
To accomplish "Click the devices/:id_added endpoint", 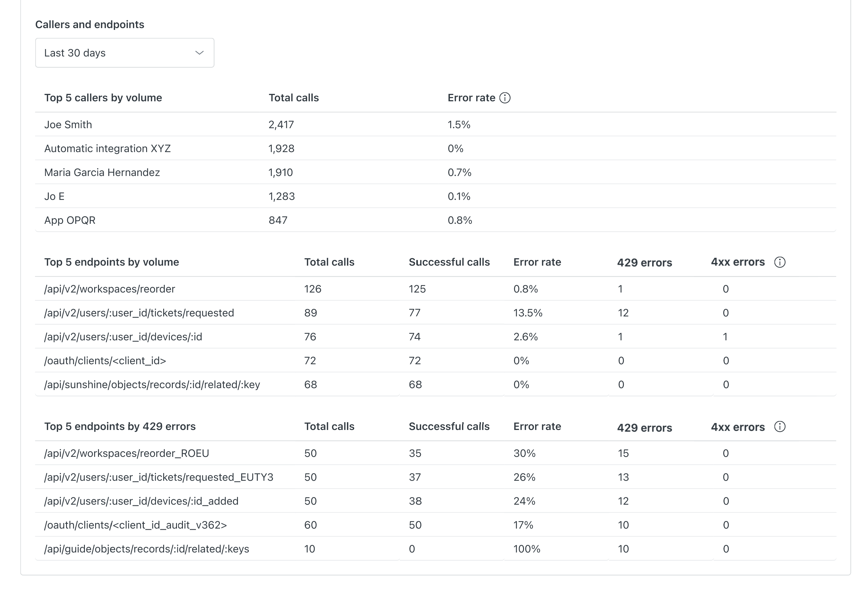I will [141, 501].
